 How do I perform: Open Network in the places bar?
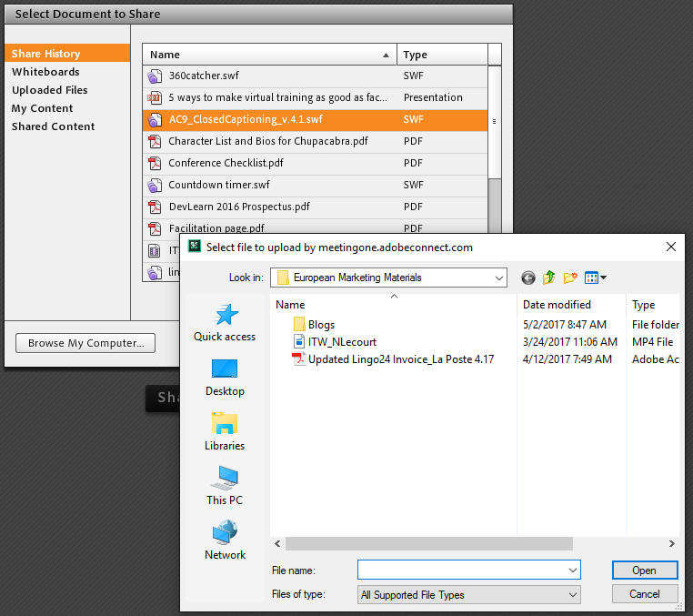click(225, 540)
